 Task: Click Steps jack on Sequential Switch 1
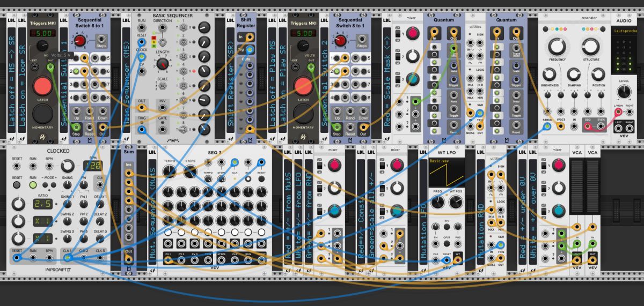click(x=101, y=39)
